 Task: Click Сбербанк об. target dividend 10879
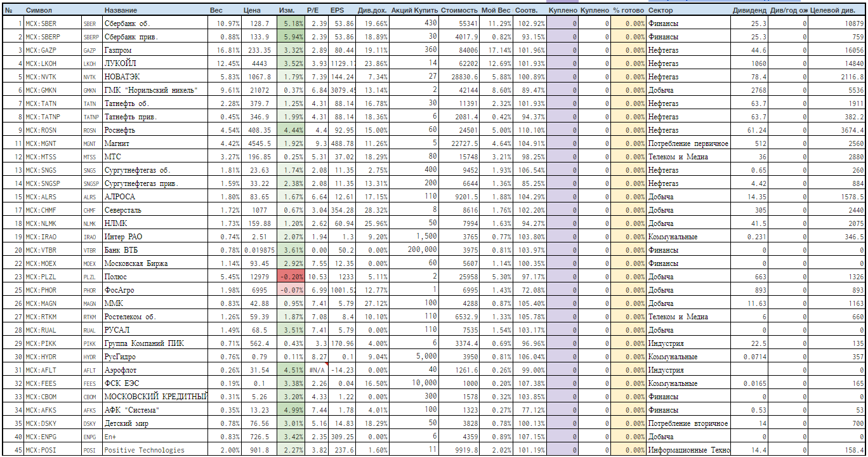[x=838, y=23]
